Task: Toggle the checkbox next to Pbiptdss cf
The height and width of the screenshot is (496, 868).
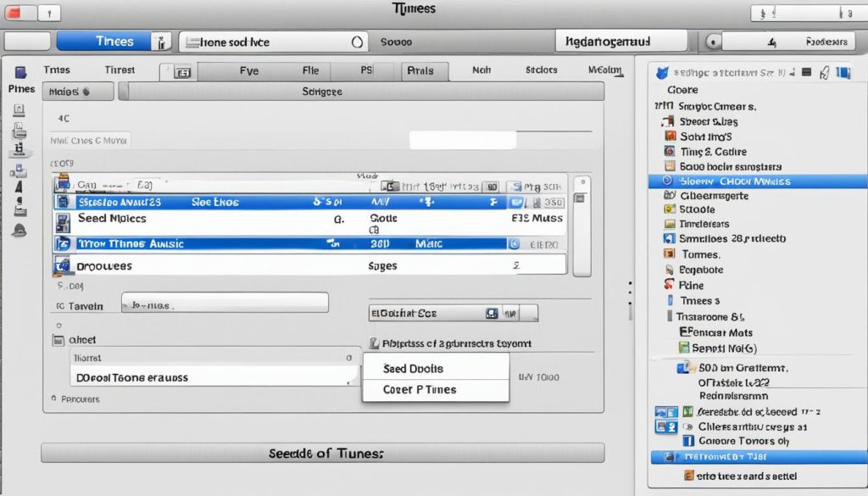Action: pos(374,343)
